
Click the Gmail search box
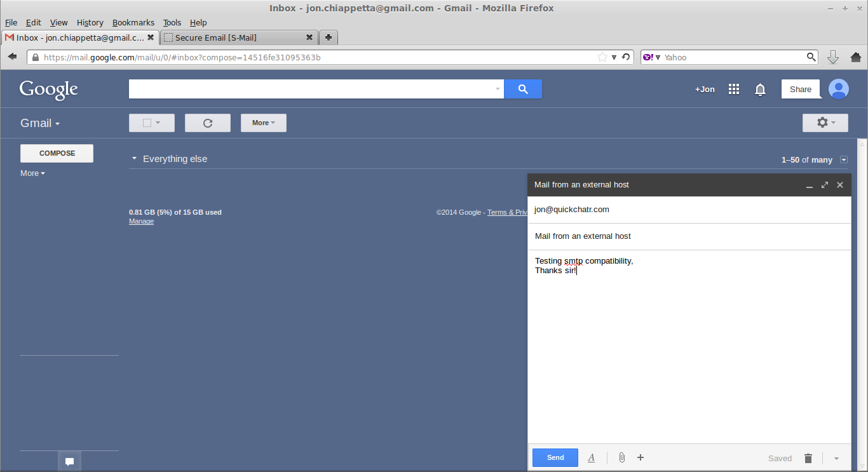(x=311, y=89)
